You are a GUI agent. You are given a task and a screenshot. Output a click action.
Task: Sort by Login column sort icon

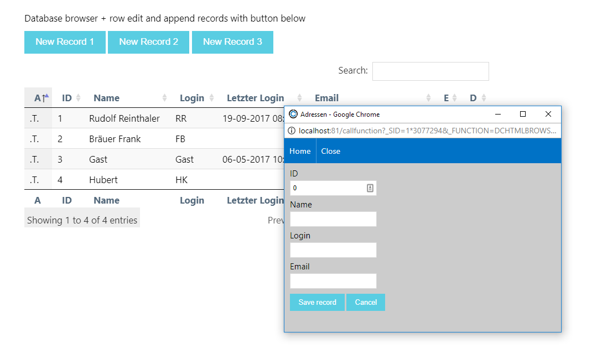(211, 98)
